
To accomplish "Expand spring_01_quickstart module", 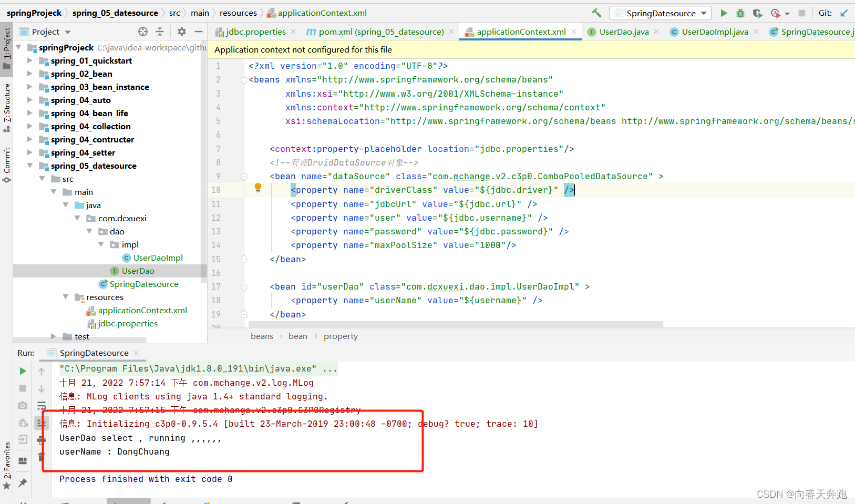I will click(x=30, y=60).
